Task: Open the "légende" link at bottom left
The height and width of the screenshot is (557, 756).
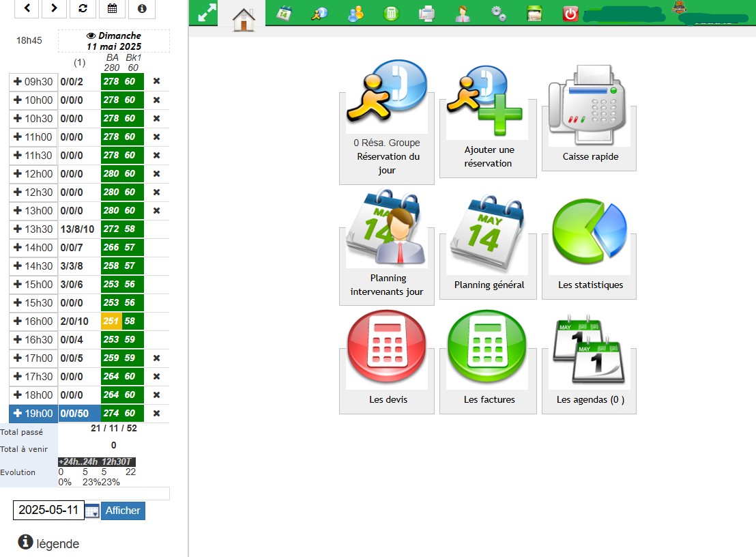Action: click(57, 543)
